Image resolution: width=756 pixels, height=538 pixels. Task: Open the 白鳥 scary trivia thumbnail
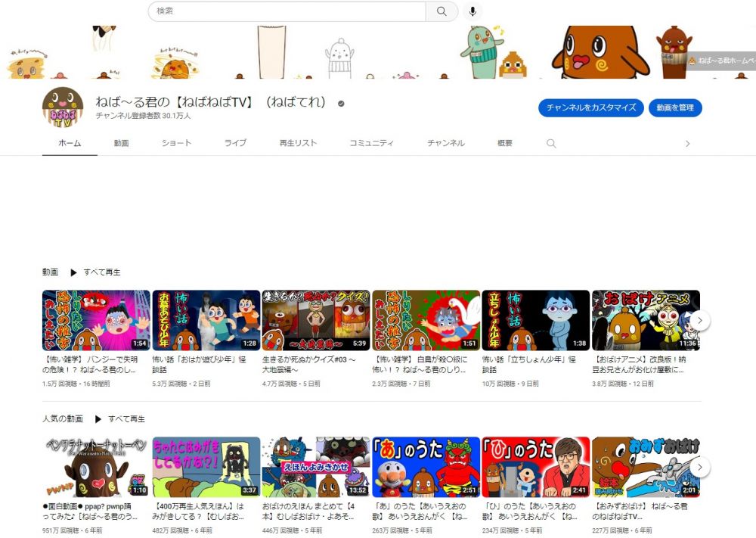[x=426, y=320]
